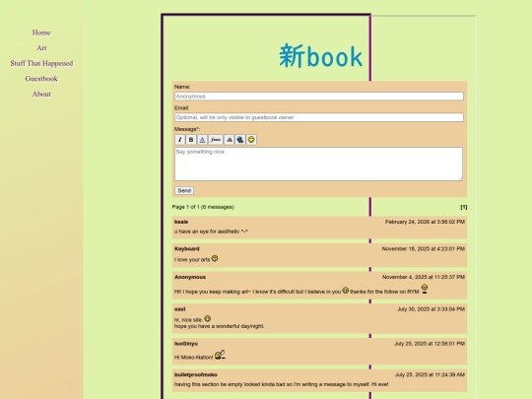The width and height of the screenshot is (532, 399).
Task: Click author name 'keale'
Action: click(x=181, y=222)
